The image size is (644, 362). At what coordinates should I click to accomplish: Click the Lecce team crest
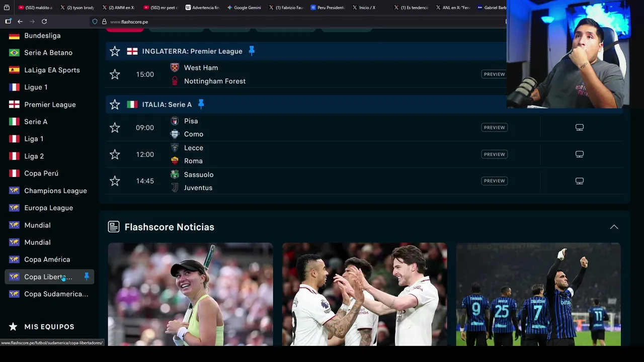coord(175,148)
